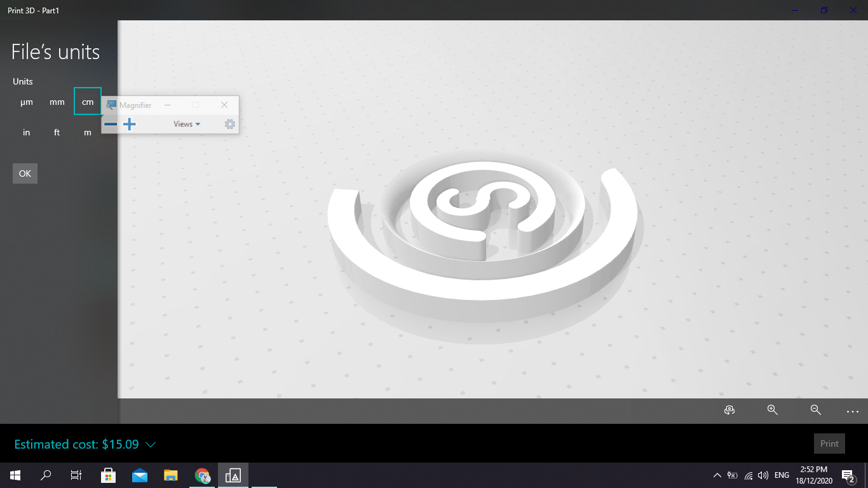Confirm units with OK button
This screenshot has height=488, width=868.
(25, 173)
